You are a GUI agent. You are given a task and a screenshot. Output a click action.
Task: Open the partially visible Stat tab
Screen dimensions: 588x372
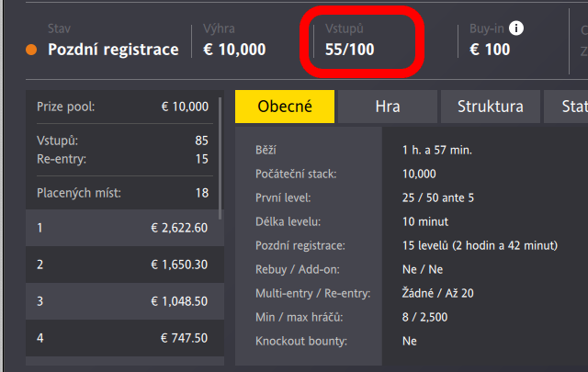coord(566,107)
